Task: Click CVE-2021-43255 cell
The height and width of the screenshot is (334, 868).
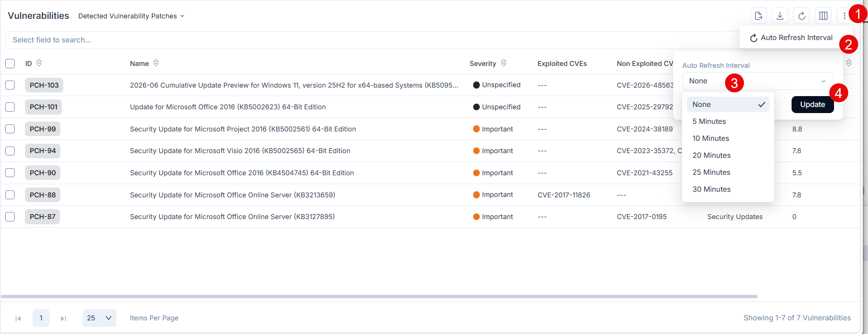Action: pyautogui.click(x=644, y=173)
